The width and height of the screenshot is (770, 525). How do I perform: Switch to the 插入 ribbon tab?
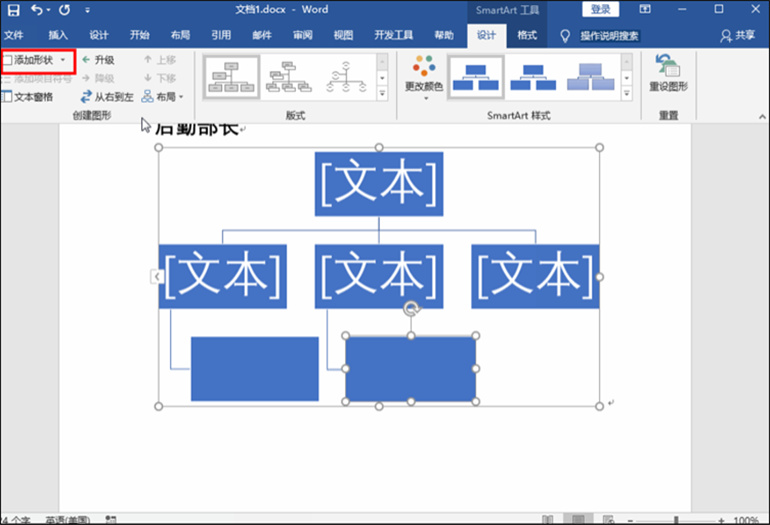58,35
